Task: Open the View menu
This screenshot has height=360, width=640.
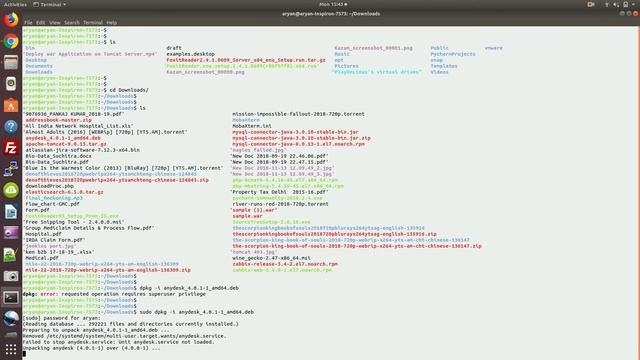Action: pyautogui.click(x=55, y=22)
